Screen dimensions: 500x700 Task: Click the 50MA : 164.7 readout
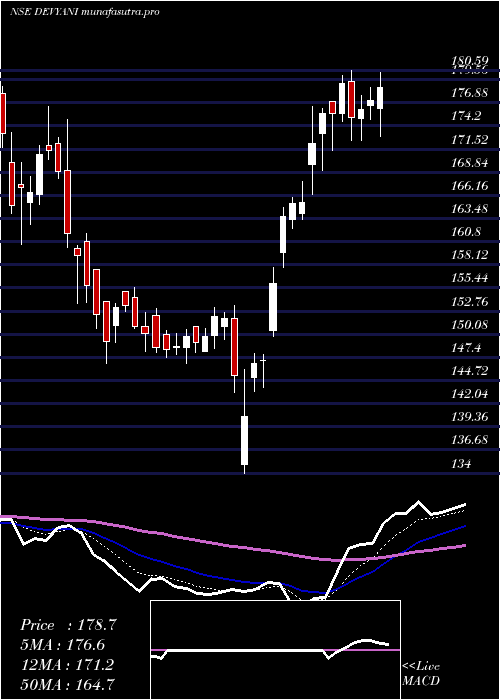tap(67, 684)
